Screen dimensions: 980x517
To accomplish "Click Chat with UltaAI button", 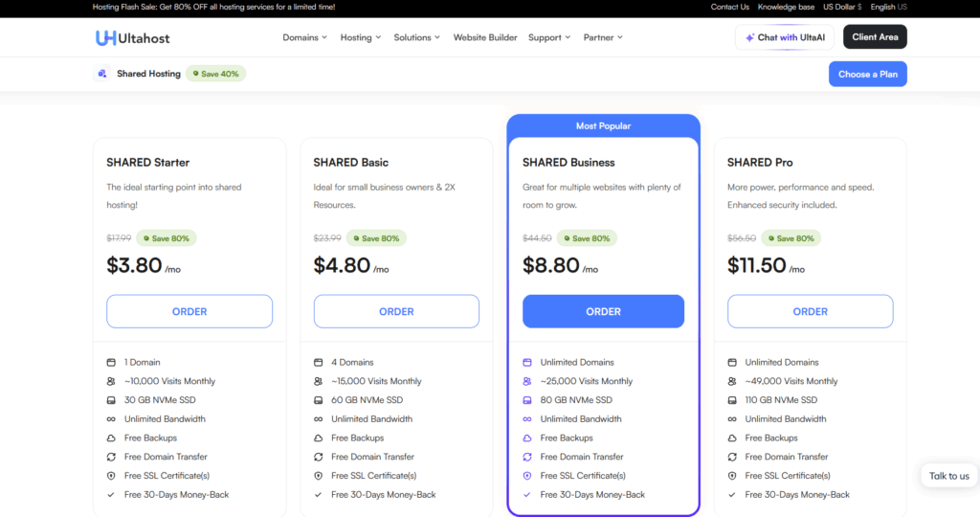I will (785, 37).
